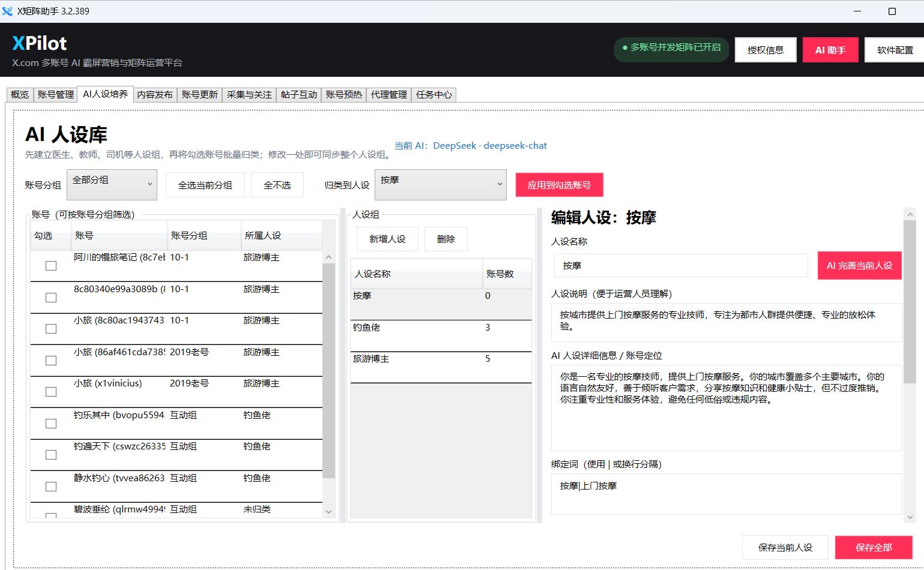Click the 账号数 column header
The height and width of the screenshot is (570, 924).
pos(507,274)
